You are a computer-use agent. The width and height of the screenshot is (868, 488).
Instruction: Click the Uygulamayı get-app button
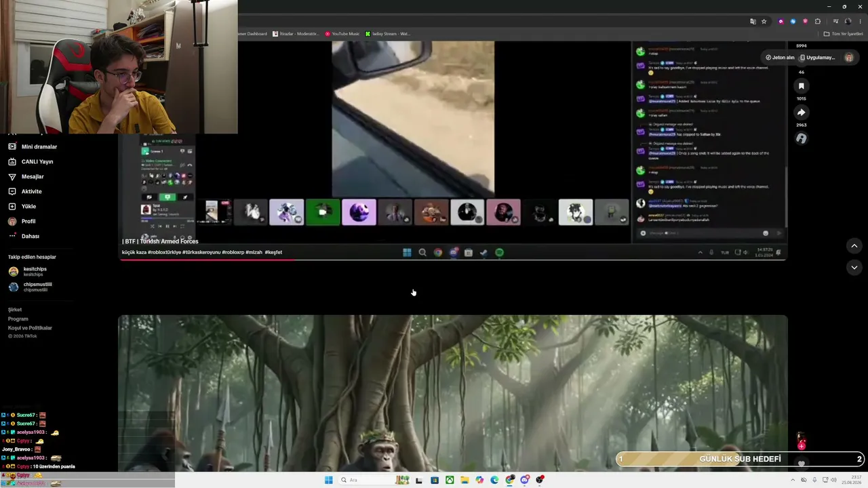[x=818, y=58]
